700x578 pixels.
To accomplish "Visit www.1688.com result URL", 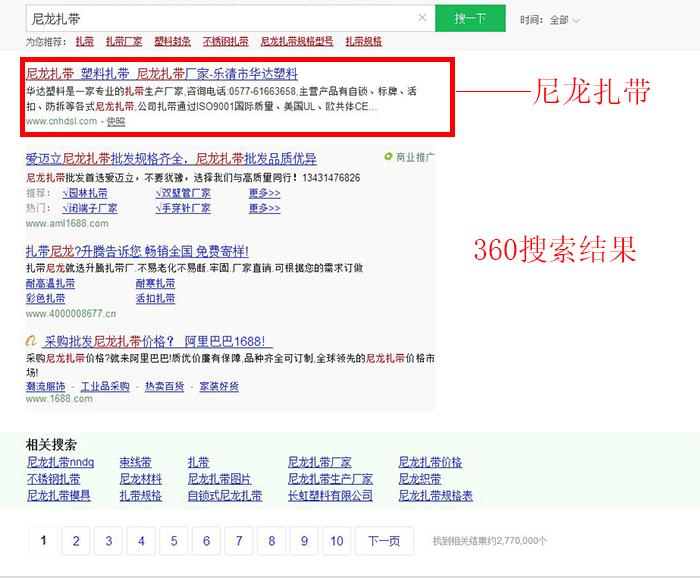I will (x=59, y=399).
